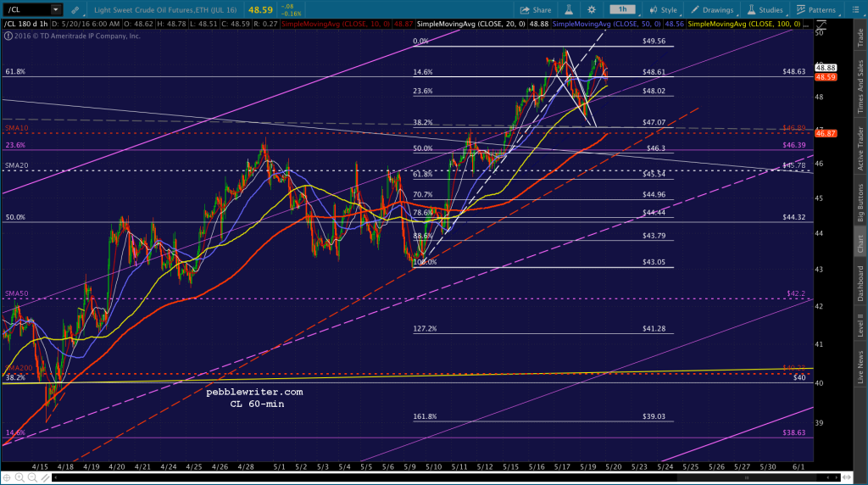Click the info icon beside TD Ameritrade copyright
This screenshot has height=485, width=868.
[x=8, y=36]
